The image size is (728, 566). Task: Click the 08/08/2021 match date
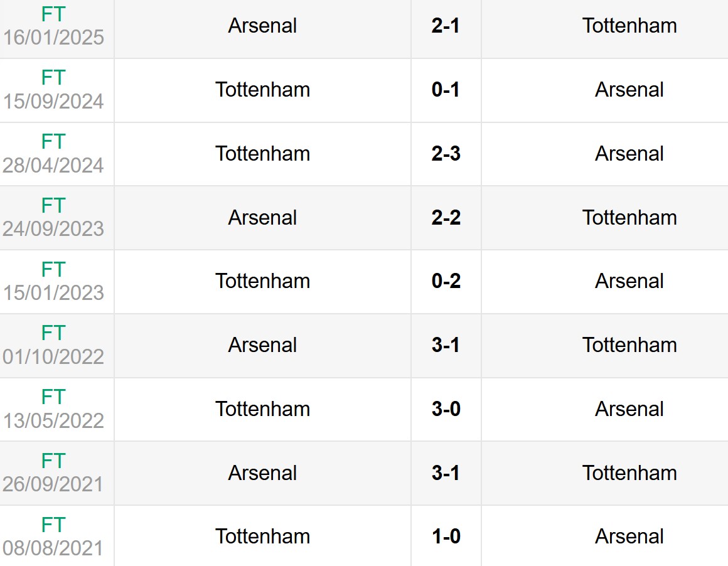coord(53,548)
